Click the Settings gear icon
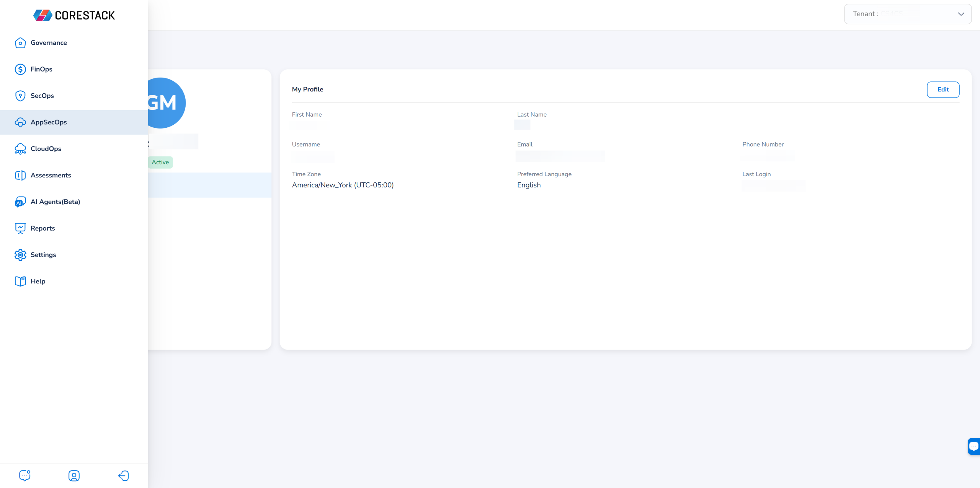The height and width of the screenshot is (488, 980). [x=20, y=255]
